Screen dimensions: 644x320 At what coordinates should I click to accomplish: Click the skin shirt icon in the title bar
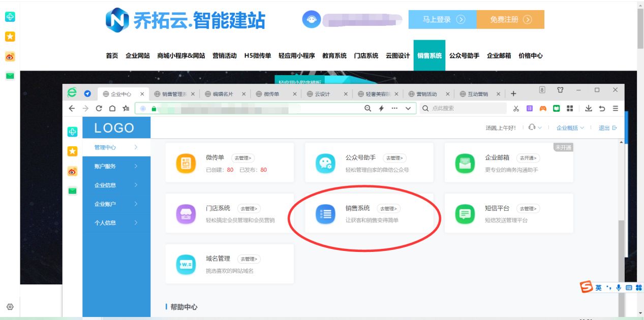pos(560,90)
